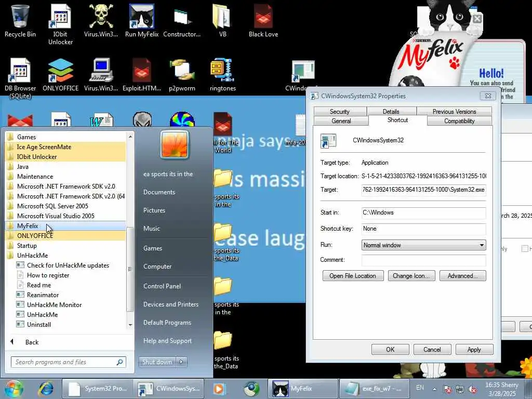This screenshot has width=532, height=399.
Task: Expand the Java folder in Start menu
Action: pyautogui.click(x=65, y=167)
